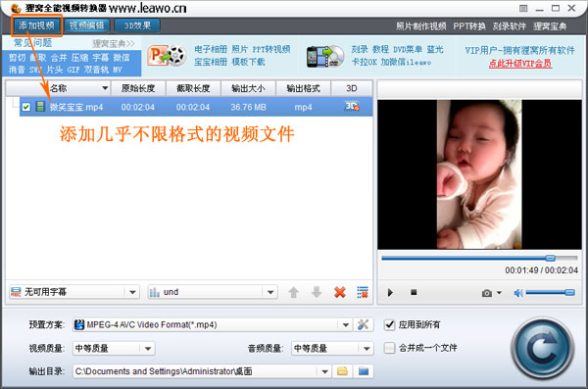Open the 卡拉OK link
Screen dimensions: 588x389
click(364, 62)
